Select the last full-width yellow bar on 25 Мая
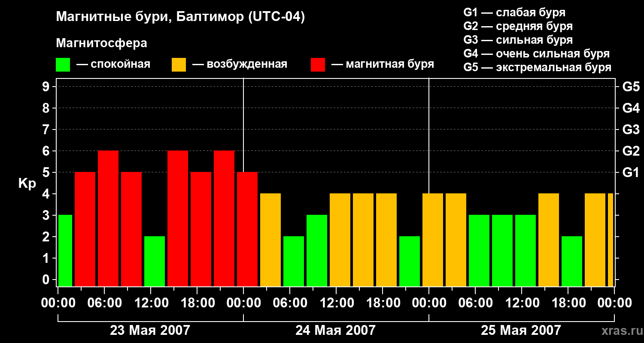 [x=595, y=240]
